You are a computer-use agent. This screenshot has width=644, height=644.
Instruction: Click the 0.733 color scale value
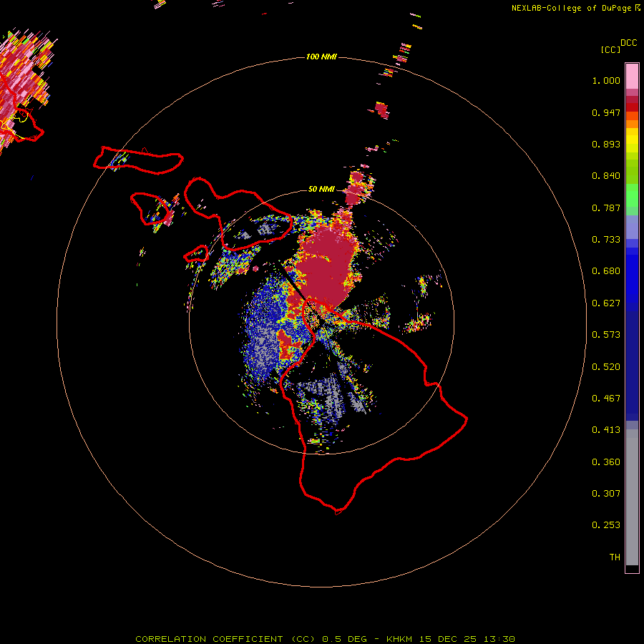click(606, 240)
